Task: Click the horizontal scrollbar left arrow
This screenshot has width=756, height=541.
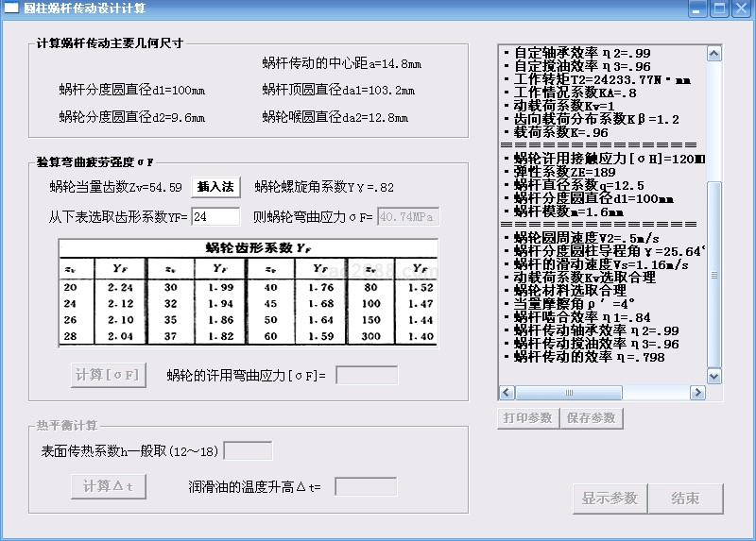Action: click(x=507, y=394)
